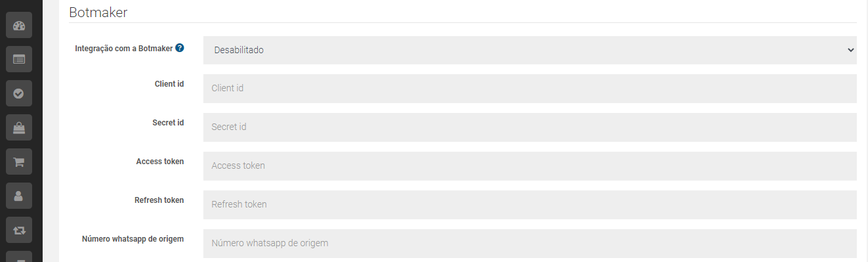Viewport: 868px width, 262px height.
Task: Click the chevron arrow of Desabilitado select
Action: (850, 50)
